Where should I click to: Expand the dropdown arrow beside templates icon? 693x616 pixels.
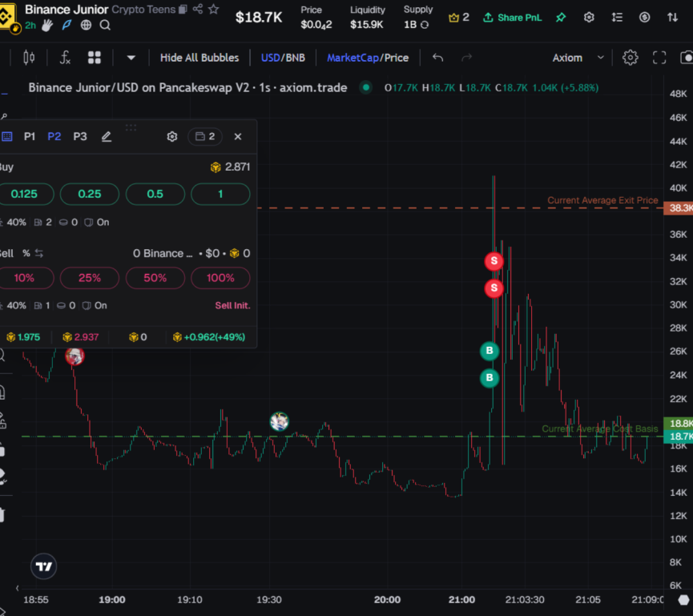[x=131, y=58]
